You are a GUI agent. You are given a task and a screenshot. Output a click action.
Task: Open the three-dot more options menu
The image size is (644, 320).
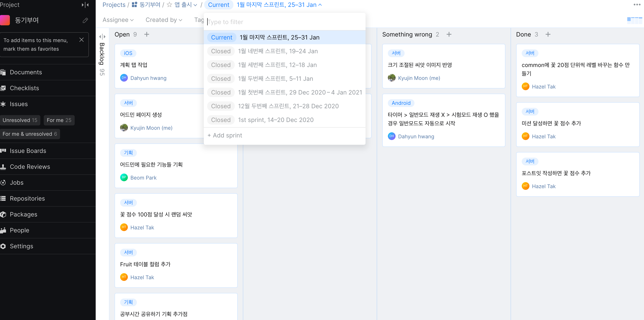point(637,5)
